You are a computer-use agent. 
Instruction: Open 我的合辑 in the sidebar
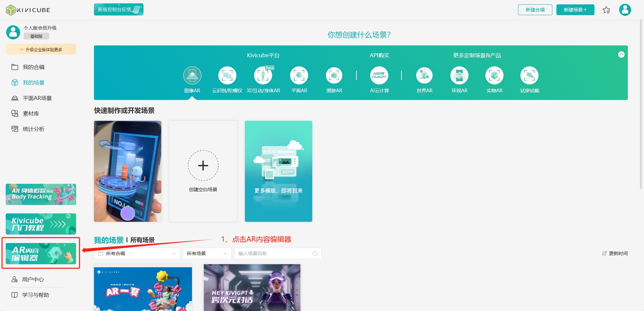[34, 67]
